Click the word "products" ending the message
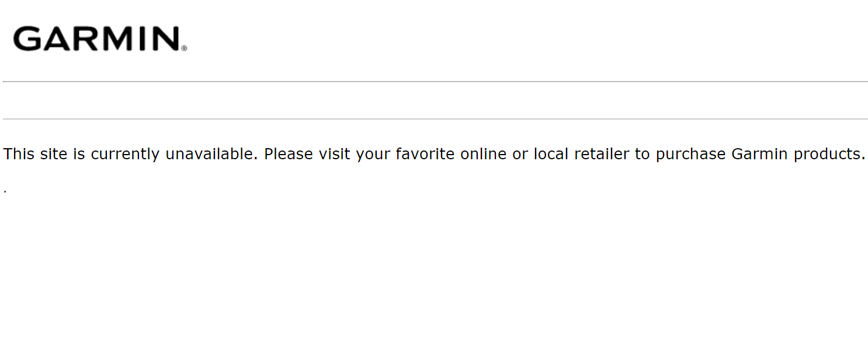This screenshot has width=868, height=350. click(x=827, y=155)
